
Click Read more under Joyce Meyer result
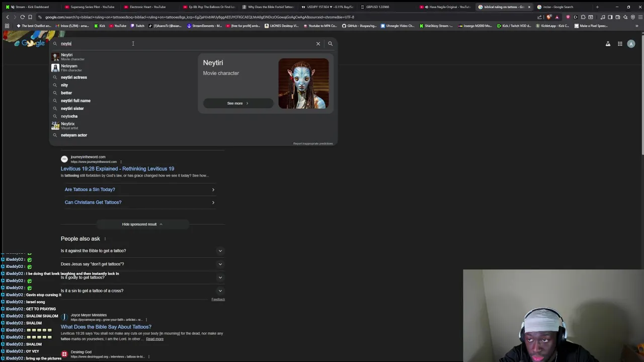tap(154, 339)
